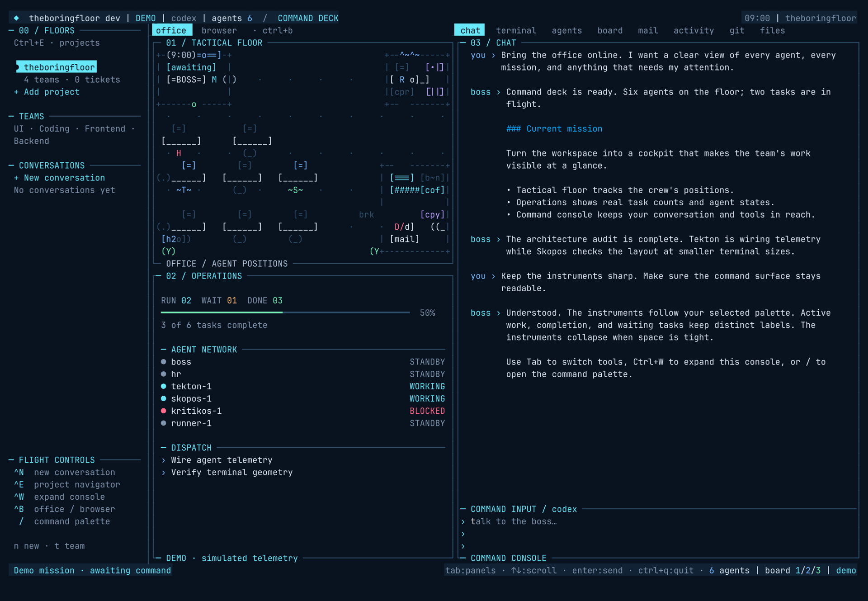Viewport: 868px width, 601px height.
Task: Start a new conversation from sidebar
Action: [59, 178]
